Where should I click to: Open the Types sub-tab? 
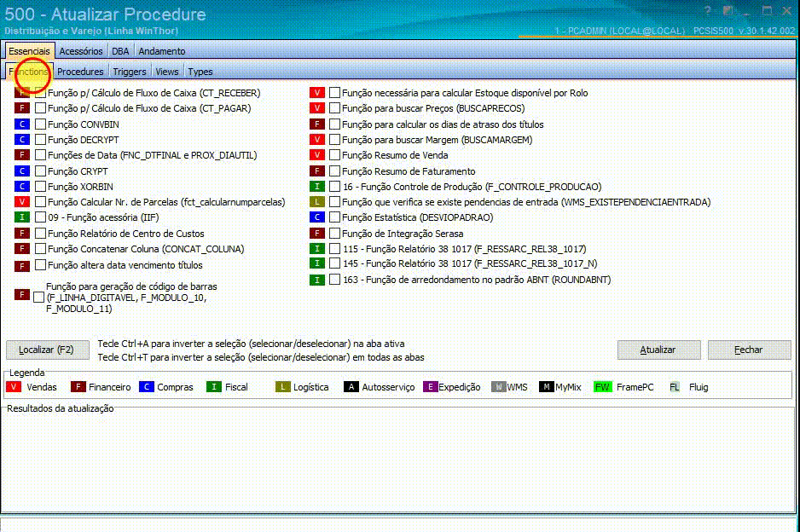(200, 72)
